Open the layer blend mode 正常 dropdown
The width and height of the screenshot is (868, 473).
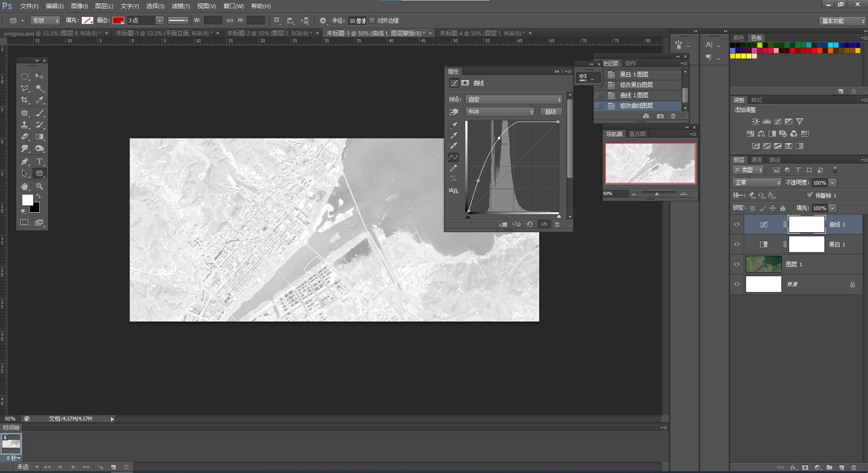[x=757, y=183]
